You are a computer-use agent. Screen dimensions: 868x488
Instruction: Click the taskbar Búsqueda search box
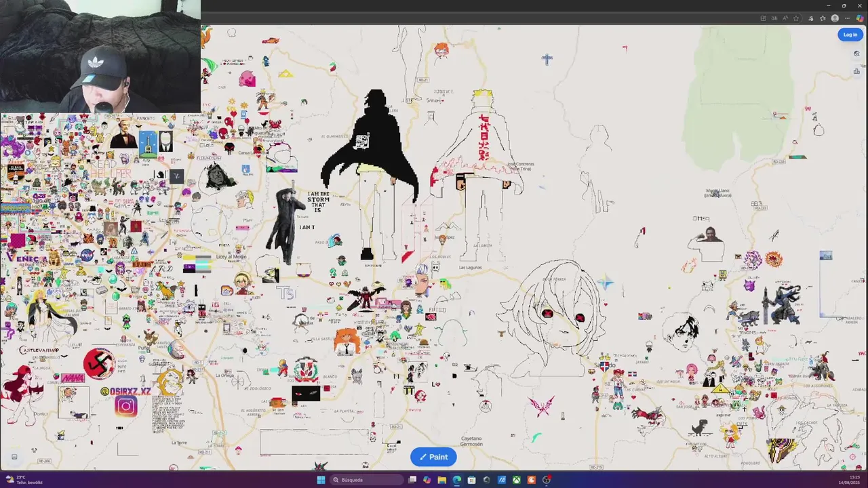click(366, 480)
